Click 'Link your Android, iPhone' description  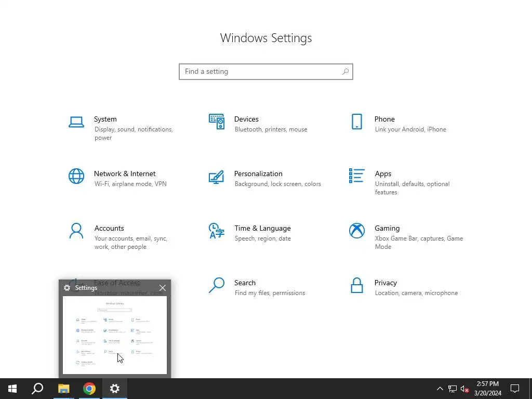click(x=410, y=129)
